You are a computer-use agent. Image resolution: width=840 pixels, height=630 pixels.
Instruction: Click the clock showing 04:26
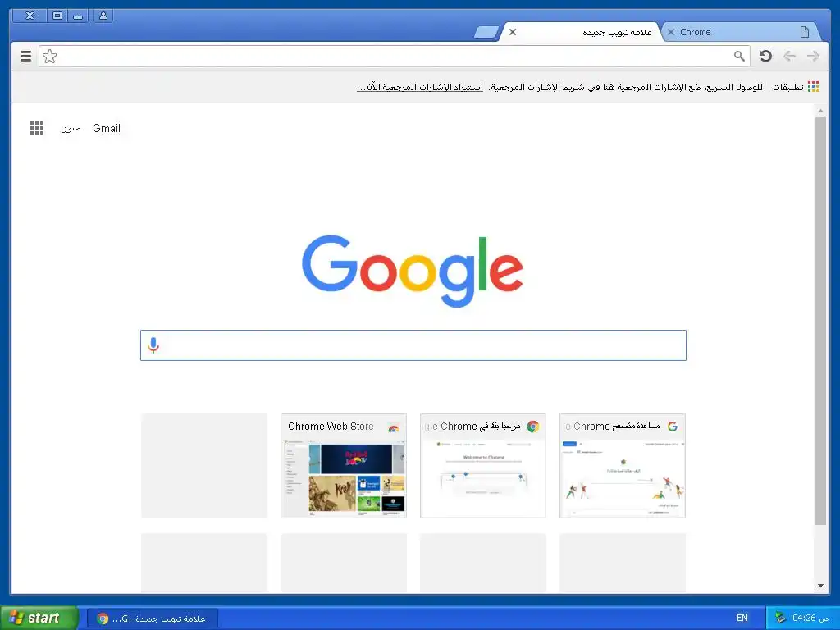(810, 618)
